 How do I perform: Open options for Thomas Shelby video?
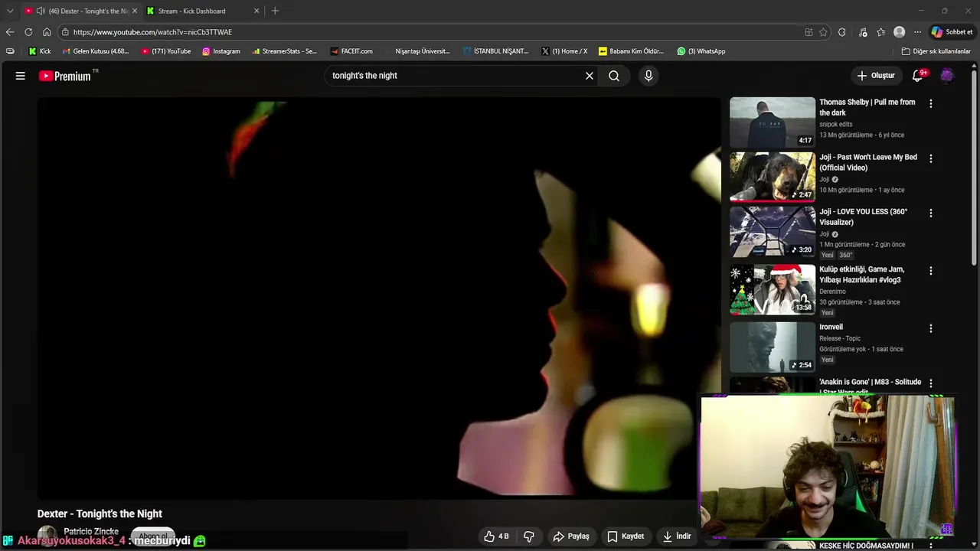(931, 103)
